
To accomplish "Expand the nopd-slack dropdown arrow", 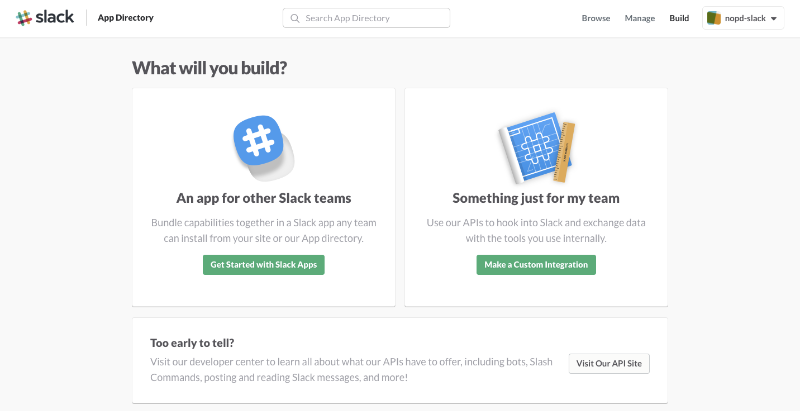I will click(773, 18).
